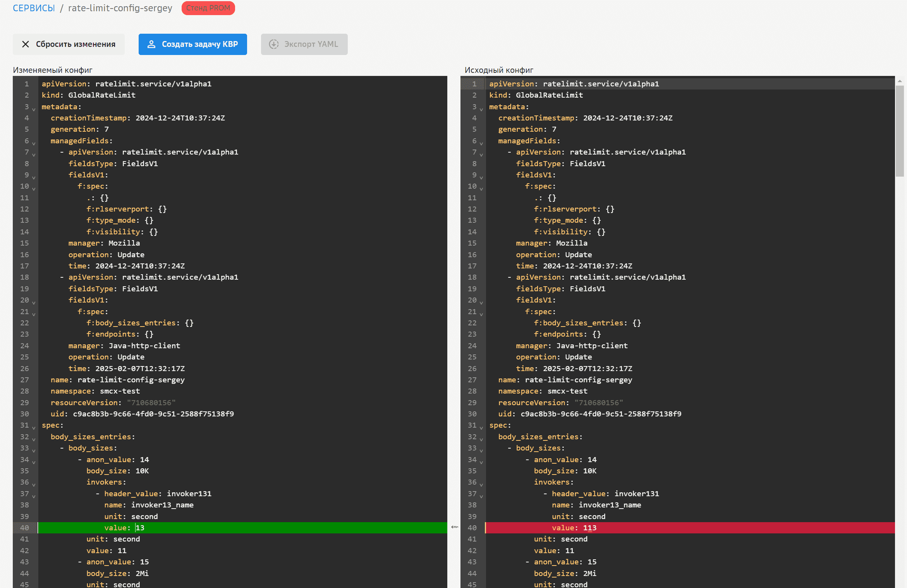Click the export icon next to Экспорт YAML
This screenshot has height=588, width=907.
(x=274, y=44)
